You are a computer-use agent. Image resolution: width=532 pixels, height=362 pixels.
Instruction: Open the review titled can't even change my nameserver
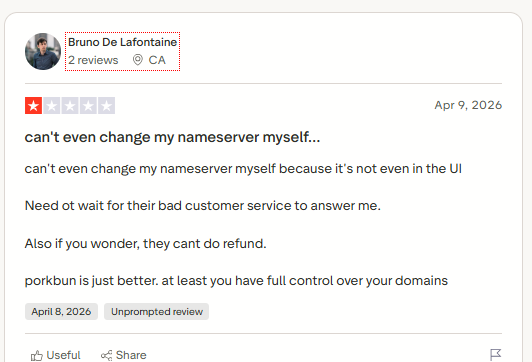pyautogui.click(x=172, y=137)
